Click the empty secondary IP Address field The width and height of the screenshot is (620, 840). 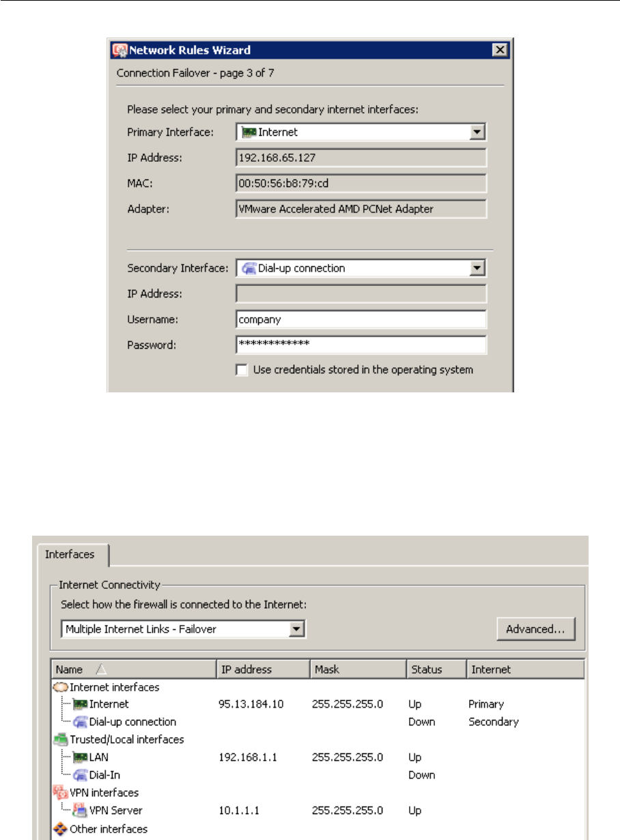pyautogui.click(x=361, y=294)
